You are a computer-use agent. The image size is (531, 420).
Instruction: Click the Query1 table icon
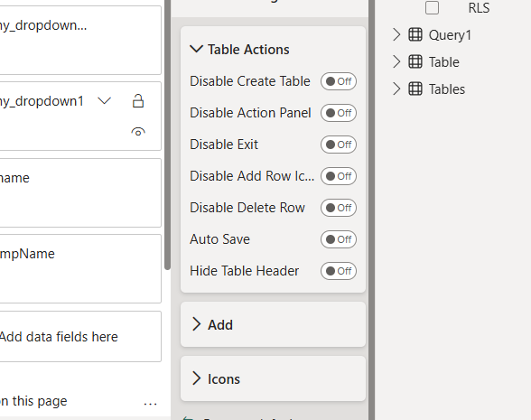415,34
